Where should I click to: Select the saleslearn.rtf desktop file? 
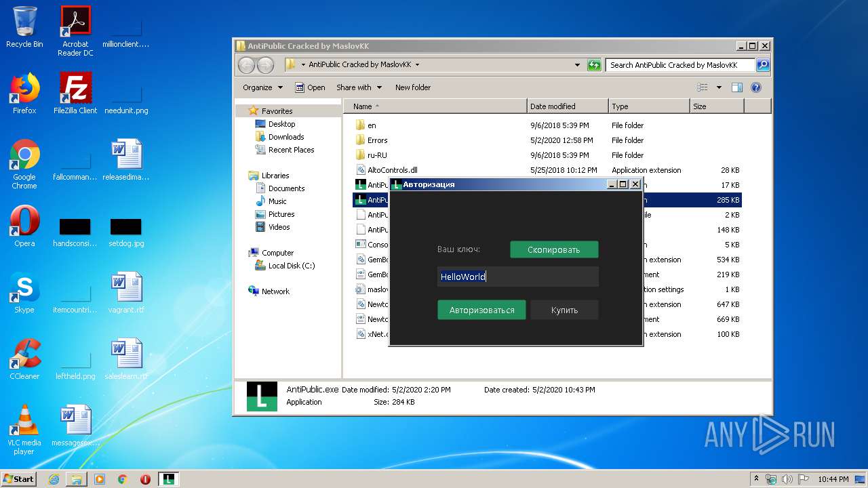126,359
